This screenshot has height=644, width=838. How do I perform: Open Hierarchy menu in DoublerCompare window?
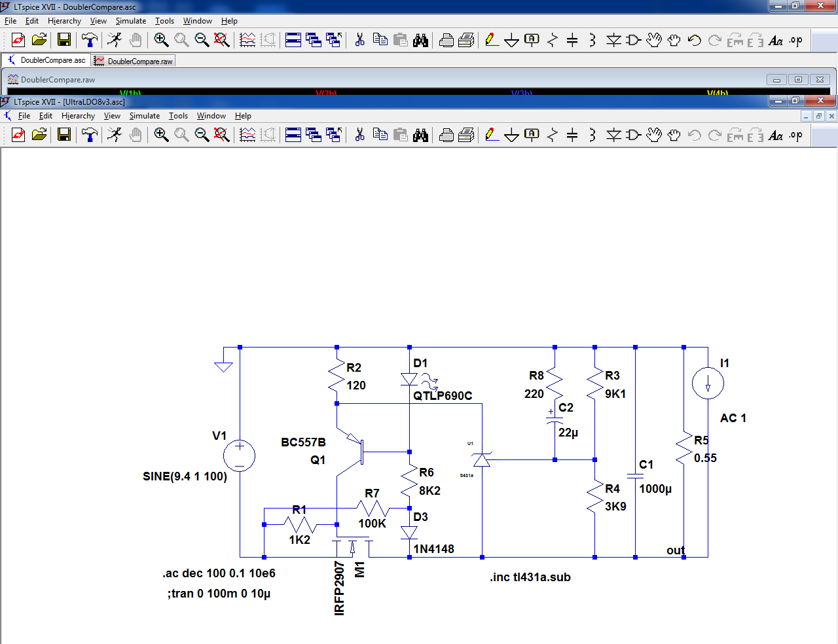point(64,21)
